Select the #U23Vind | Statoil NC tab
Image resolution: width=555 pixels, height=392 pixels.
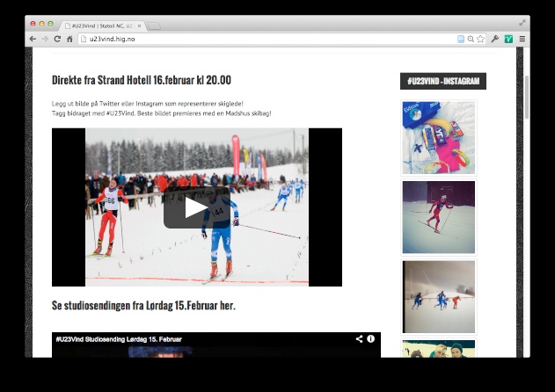(x=102, y=25)
